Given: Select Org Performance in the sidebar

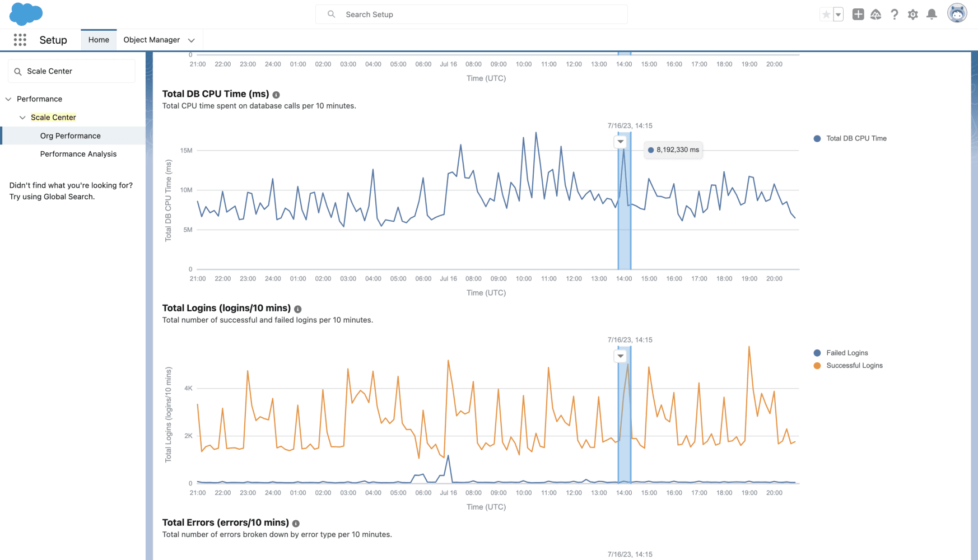Looking at the screenshot, I should point(71,136).
